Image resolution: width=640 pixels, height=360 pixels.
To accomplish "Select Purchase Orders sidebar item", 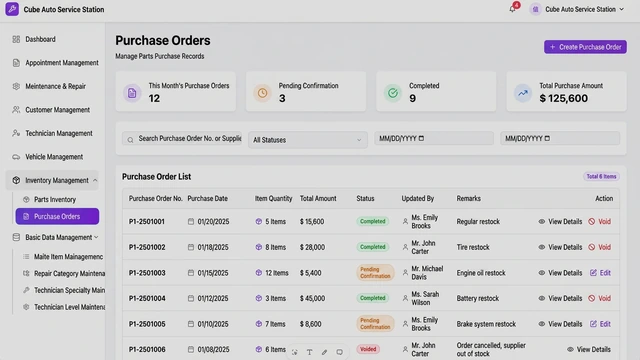I will pos(57,216).
